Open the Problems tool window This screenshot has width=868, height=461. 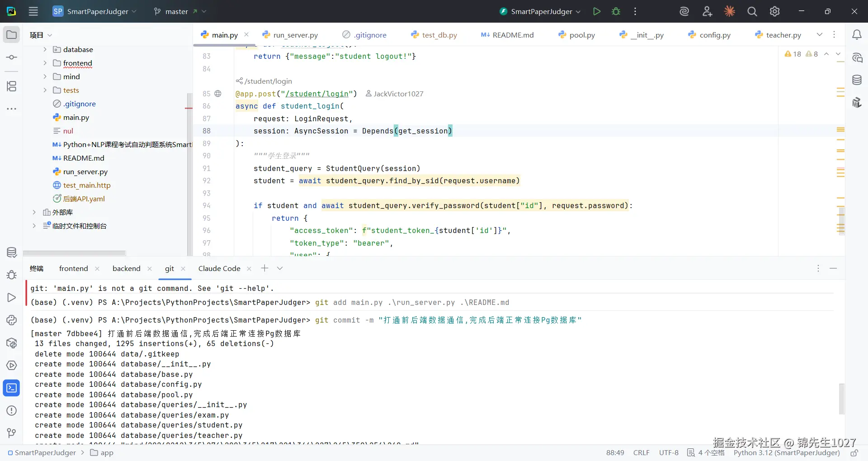tap(12, 410)
